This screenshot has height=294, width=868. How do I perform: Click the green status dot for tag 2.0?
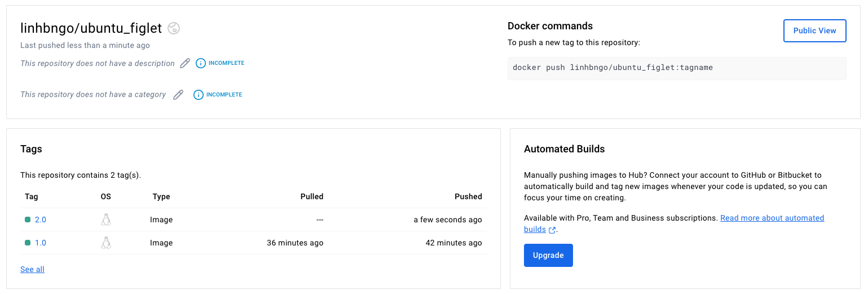pyautogui.click(x=28, y=220)
